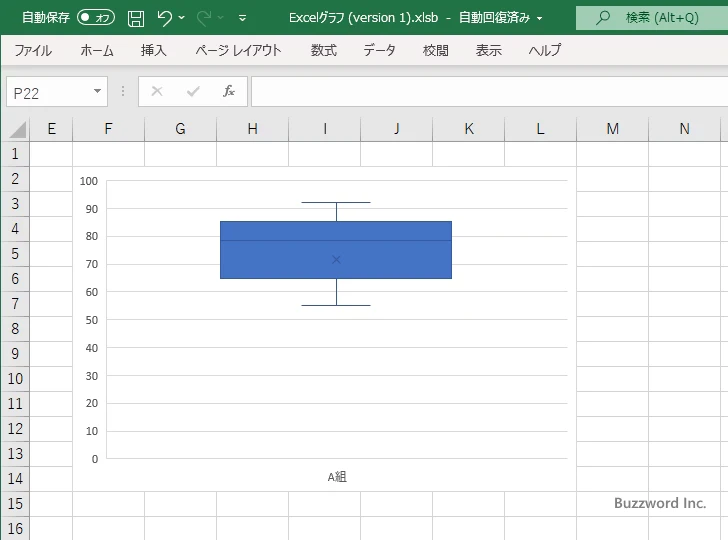
Task: Click into the formula bar field
Action: pos(490,91)
